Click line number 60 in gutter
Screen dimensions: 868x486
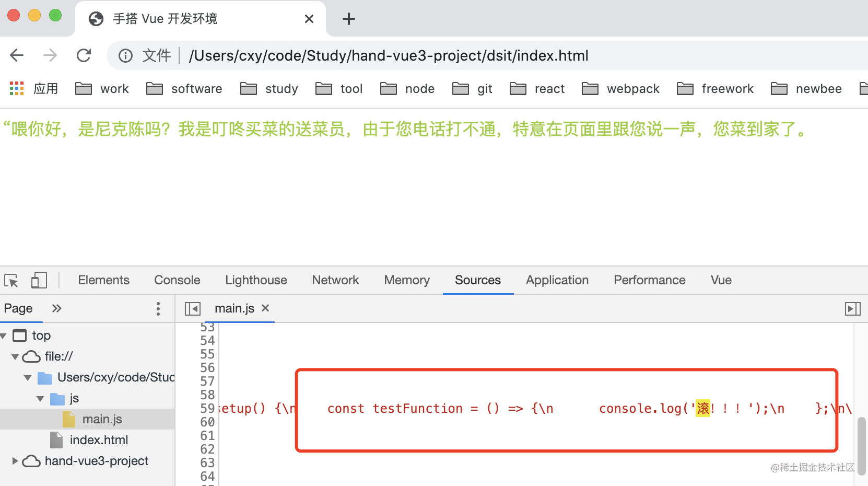click(207, 422)
